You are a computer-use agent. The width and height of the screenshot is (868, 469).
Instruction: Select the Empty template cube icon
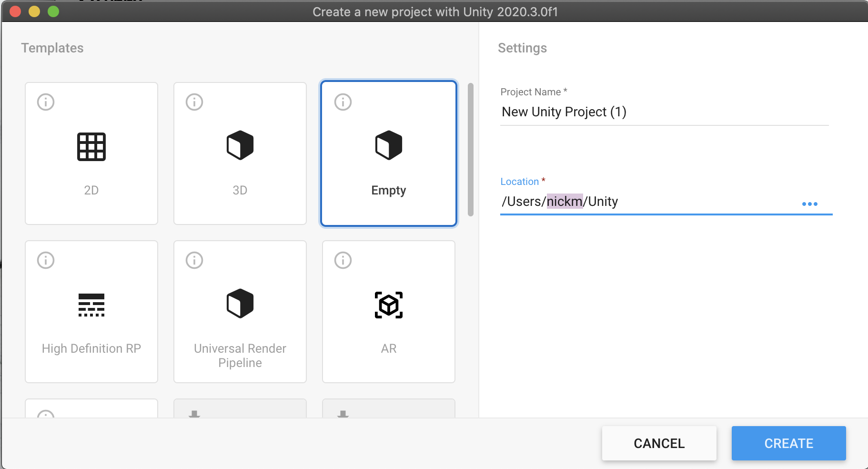(389, 145)
